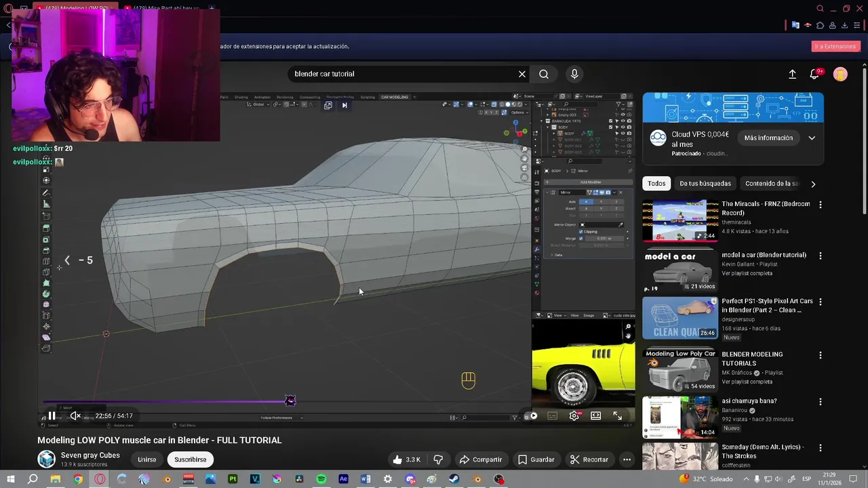Dislike the video with thumbs down
This screenshot has width=868, height=488.
pyautogui.click(x=438, y=460)
